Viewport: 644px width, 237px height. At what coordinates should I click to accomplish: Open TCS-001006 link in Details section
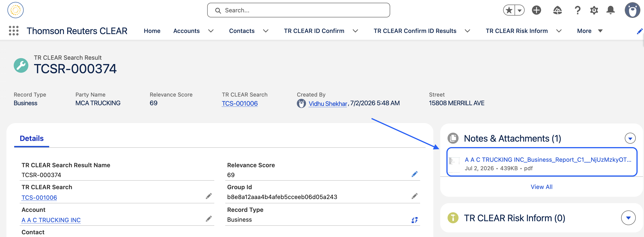(39, 197)
